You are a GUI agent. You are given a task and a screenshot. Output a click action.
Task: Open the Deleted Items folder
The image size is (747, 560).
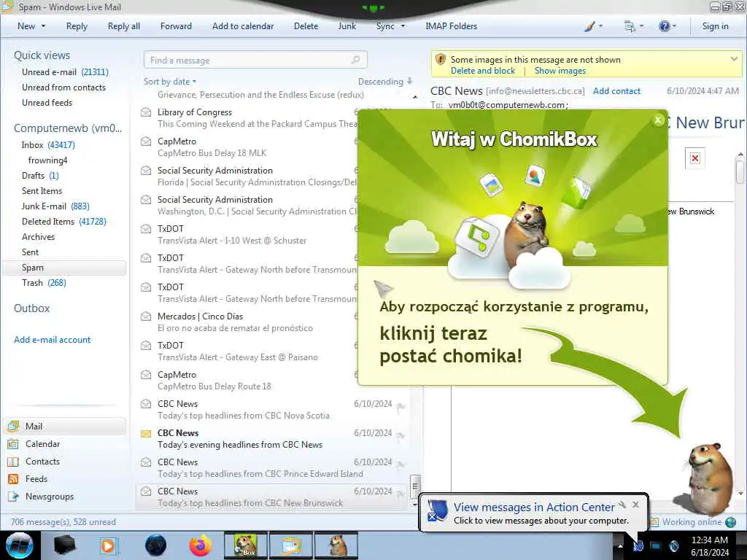[64, 222]
